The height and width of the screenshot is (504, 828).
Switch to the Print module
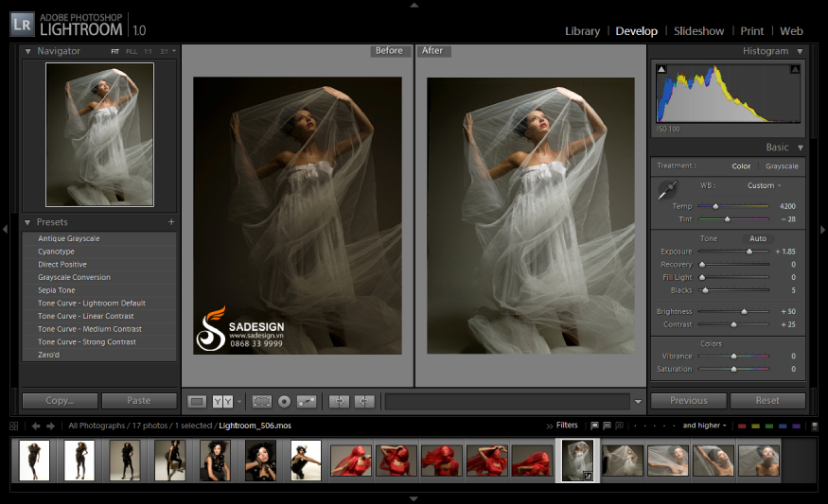pos(752,31)
